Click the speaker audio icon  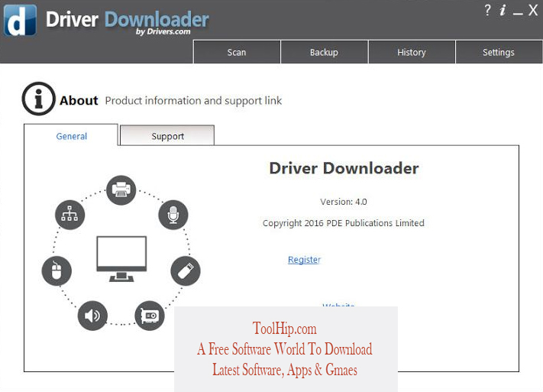pyautogui.click(x=92, y=316)
